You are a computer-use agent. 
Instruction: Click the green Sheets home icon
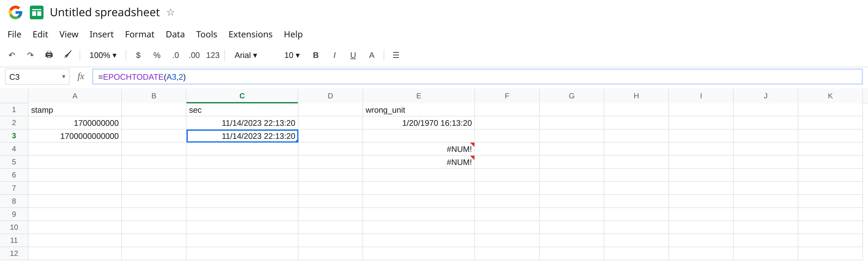point(36,12)
